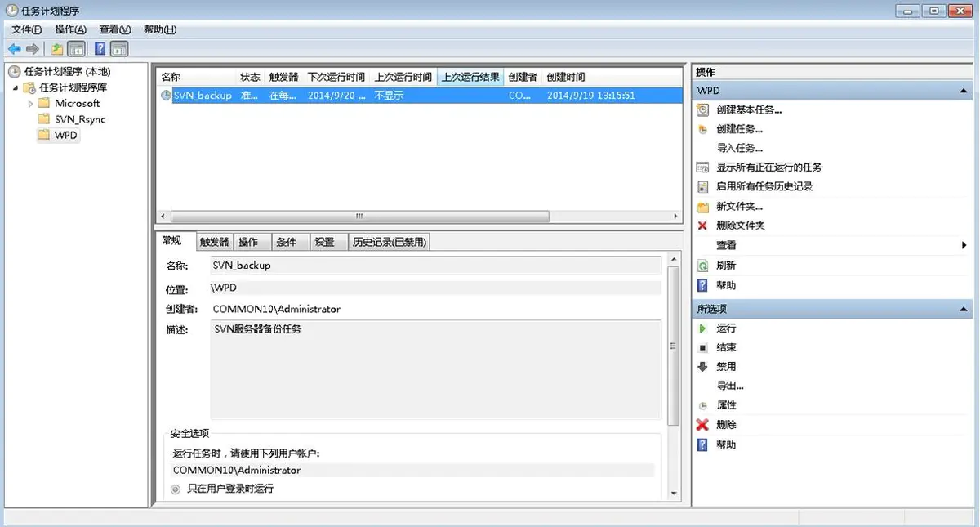980x527 pixels.
Task: Open the Action (操作) menu
Action: [x=70, y=29]
